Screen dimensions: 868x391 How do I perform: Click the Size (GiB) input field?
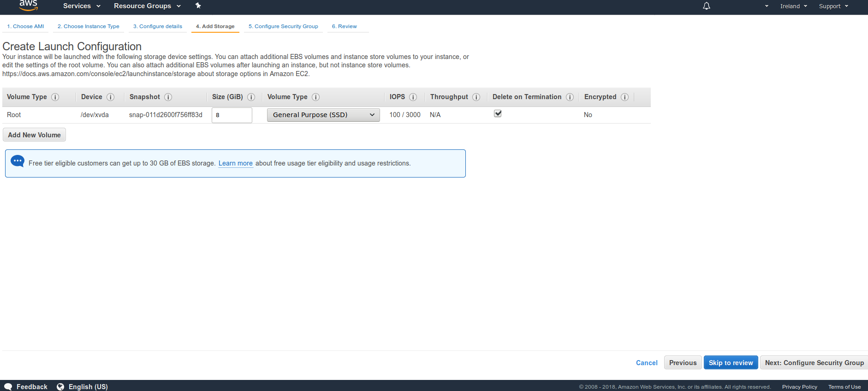(x=232, y=115)
